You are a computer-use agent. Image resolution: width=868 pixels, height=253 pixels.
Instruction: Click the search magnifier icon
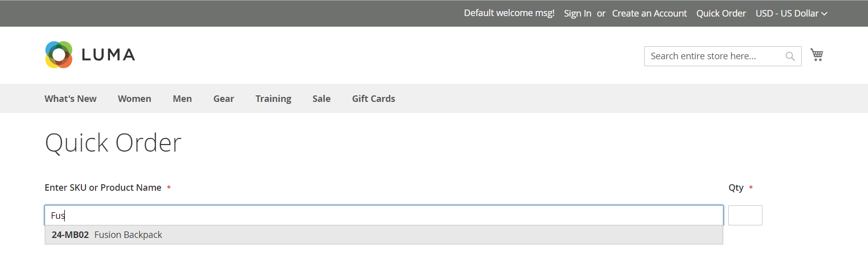790,56
